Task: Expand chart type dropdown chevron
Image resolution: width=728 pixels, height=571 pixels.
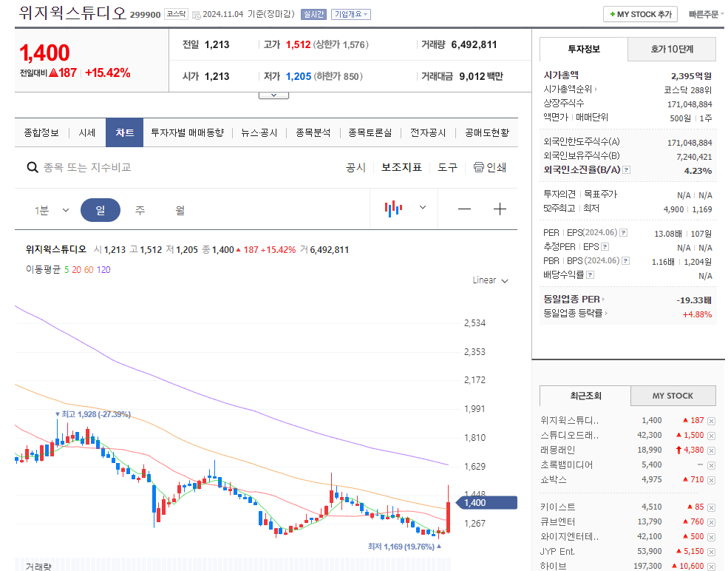Action: tap(423, 207)
